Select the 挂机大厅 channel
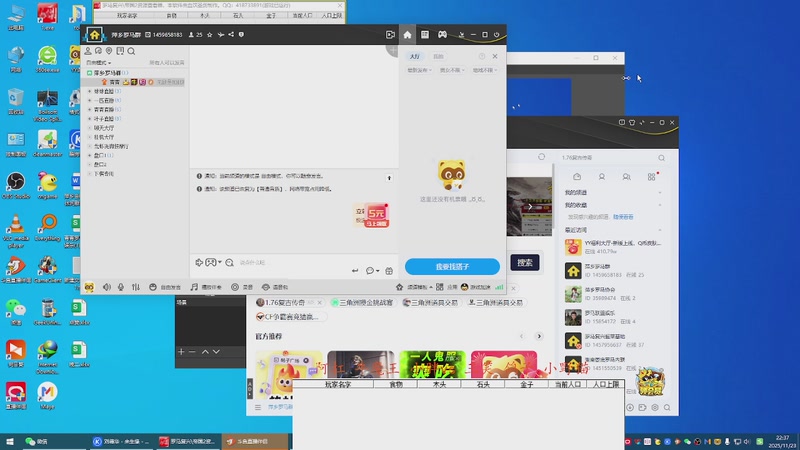The image size is (800, 450). 104,137
